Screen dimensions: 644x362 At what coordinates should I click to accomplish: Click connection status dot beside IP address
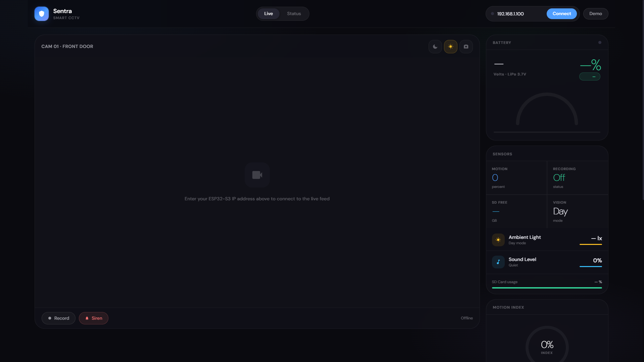492,14
